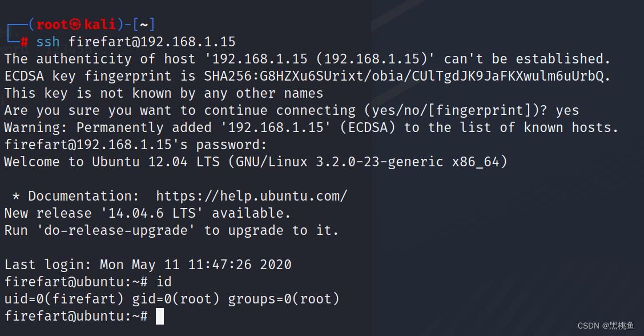Image resolution: width=644 pixels, height=336 pixels.
Task: Click the asterisk bullet before Documentation
Action: (x=16, y=196)
